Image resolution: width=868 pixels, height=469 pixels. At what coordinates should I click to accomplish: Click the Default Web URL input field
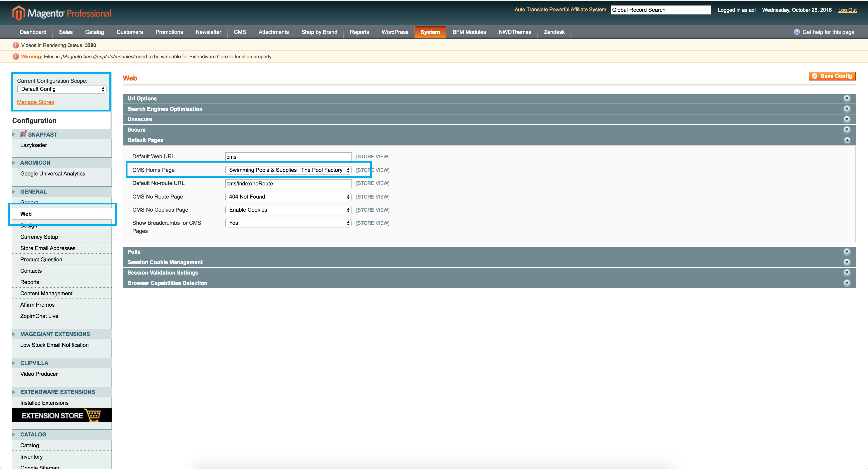(288, 157)
